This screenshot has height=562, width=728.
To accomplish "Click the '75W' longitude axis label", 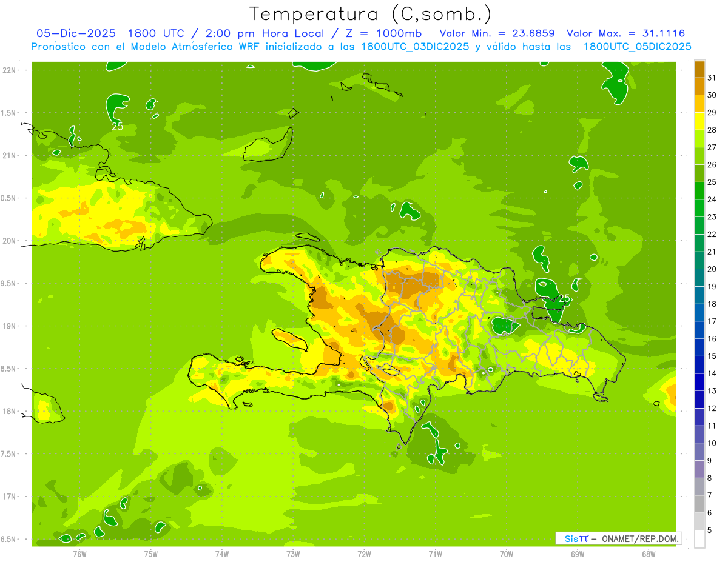I will (x=151, y=554).
